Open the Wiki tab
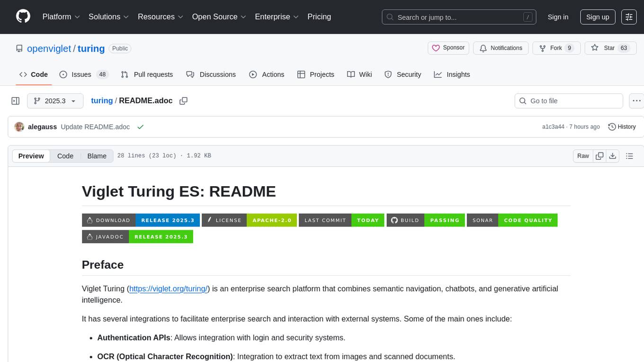Viewport: 644px width, 362px height. [359, 74]
